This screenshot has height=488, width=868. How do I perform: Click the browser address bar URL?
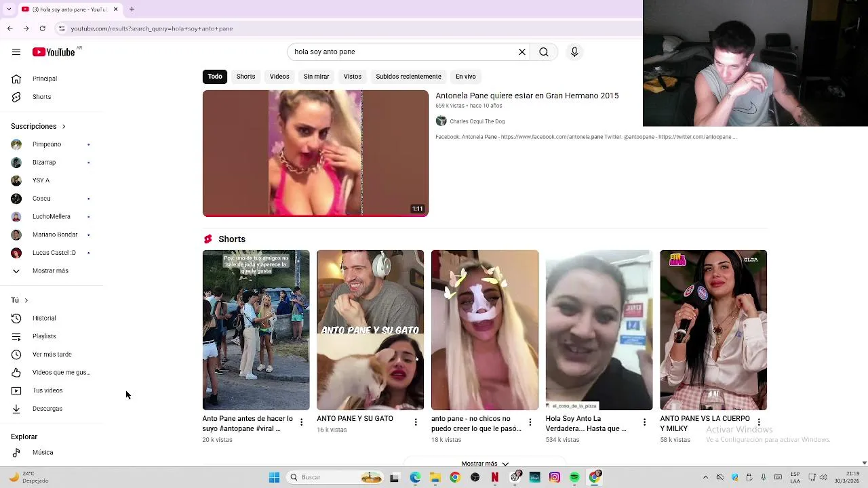point(152,28)
